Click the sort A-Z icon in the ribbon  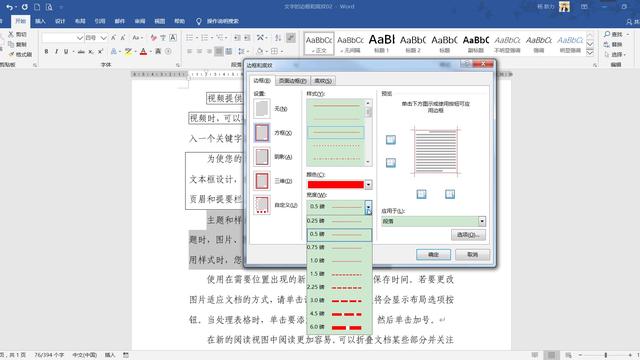(x=278, y=38)
